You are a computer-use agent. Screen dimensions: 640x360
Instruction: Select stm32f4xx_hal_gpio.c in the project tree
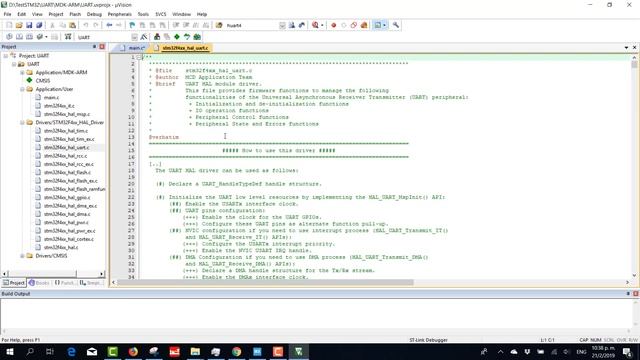pyautogui.click(x=67, y=198)
